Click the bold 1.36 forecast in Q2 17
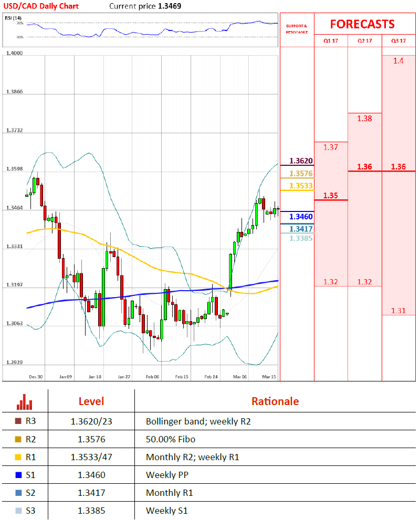Image resolution: width=420 pixels, height=520 pixels. 364,167
